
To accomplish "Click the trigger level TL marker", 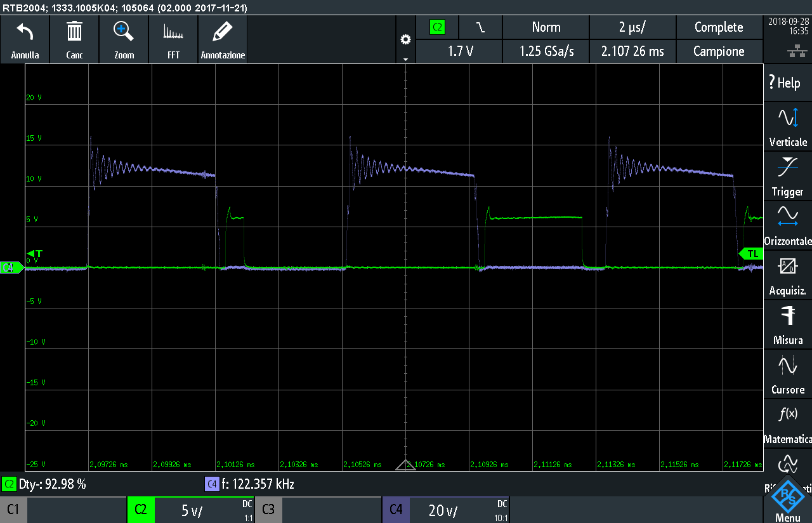I will (751, 253).
